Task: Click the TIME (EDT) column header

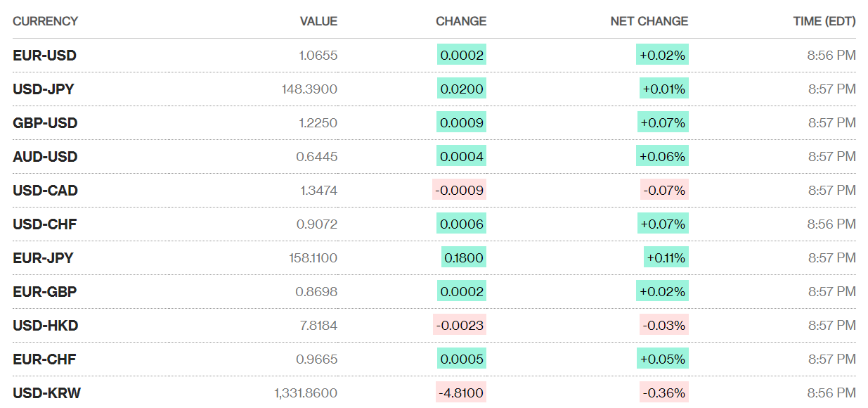Action: pyautogui.click(x=824, y=22)
